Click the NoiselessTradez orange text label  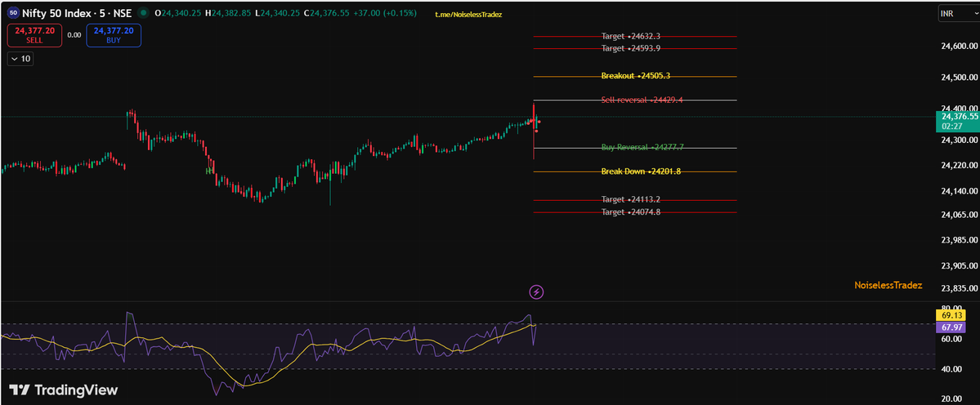(x=888, y=285)
